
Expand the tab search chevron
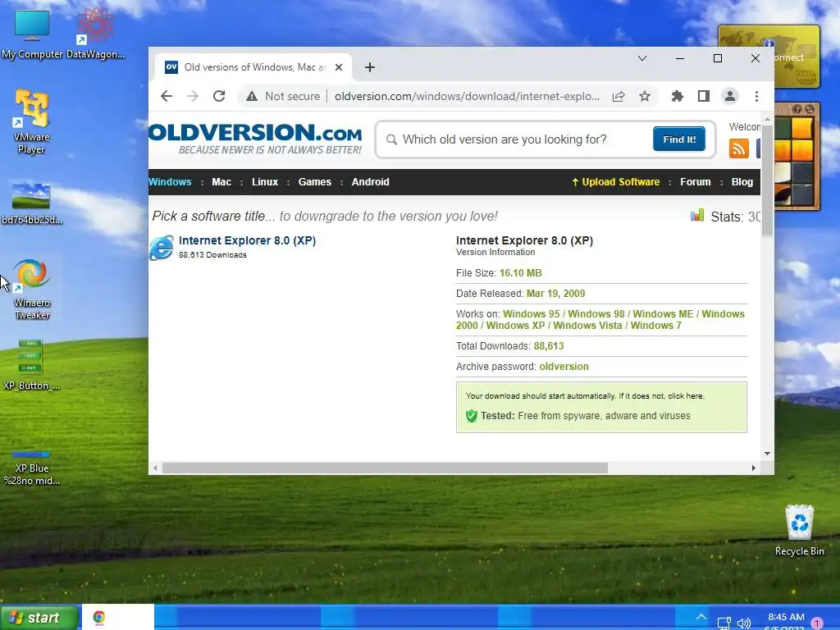tap(641, 58)
